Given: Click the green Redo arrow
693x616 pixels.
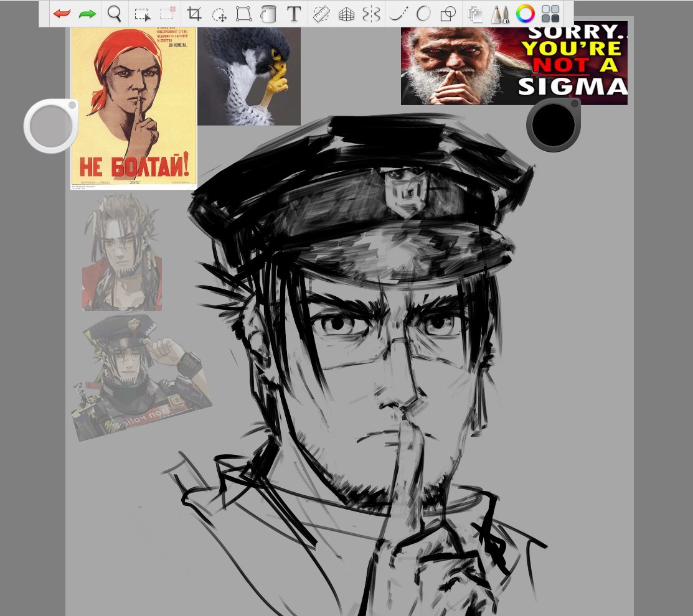Looking at the screenshot, I should (x=87, y=14).
